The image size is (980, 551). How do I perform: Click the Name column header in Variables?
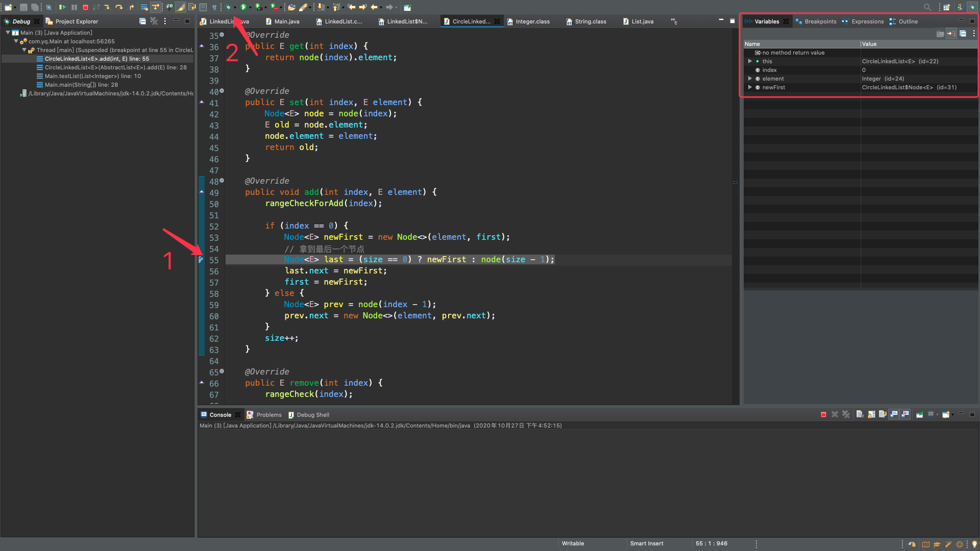pyautogui.click(x=801, y=44)
